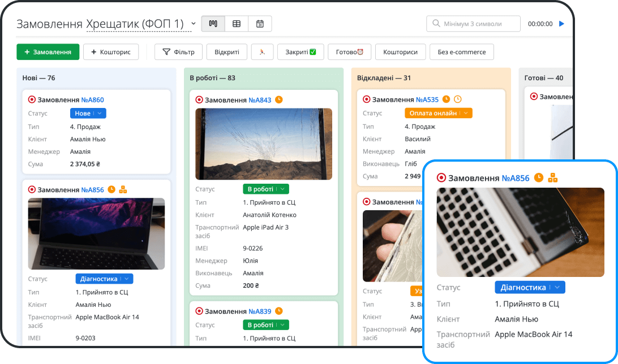Click clock icon on order №A839
This screenshot has height=364, width=618.
click(278, 311)
